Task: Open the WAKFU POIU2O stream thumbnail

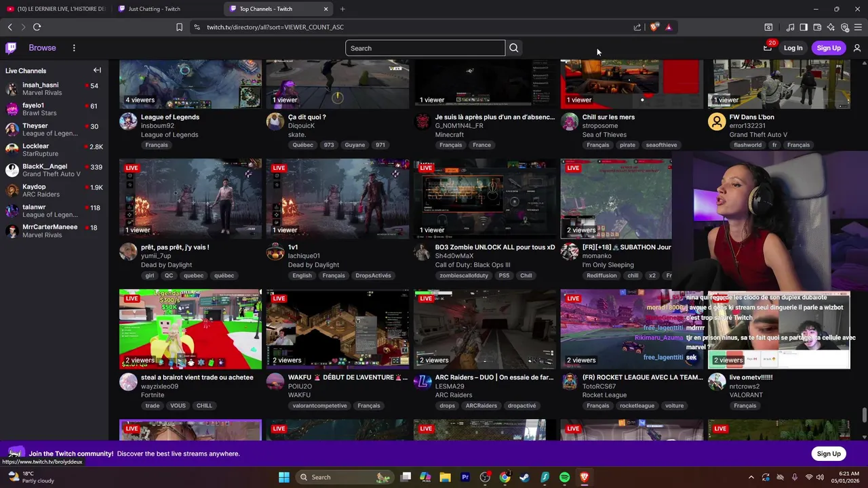Action: coord(338,329)
